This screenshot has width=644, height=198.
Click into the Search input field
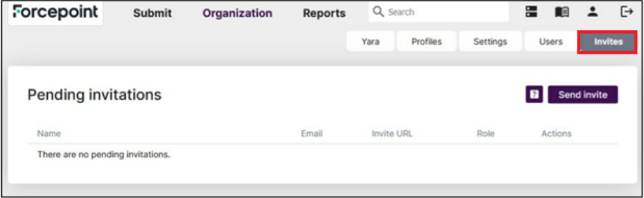pyautogui.click(x=445, y=12)
